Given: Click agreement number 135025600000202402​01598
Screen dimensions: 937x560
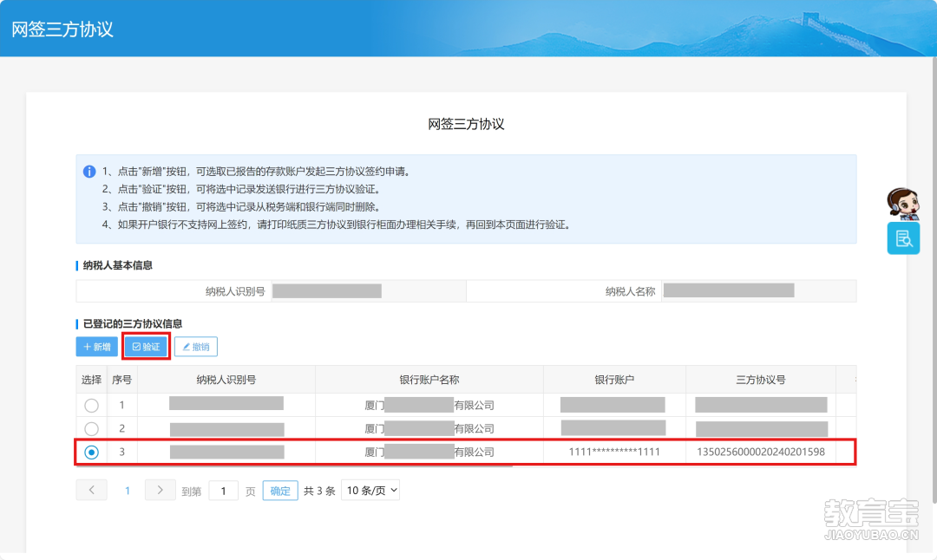Looking at the screenshot, I should [x=761, y=452].
